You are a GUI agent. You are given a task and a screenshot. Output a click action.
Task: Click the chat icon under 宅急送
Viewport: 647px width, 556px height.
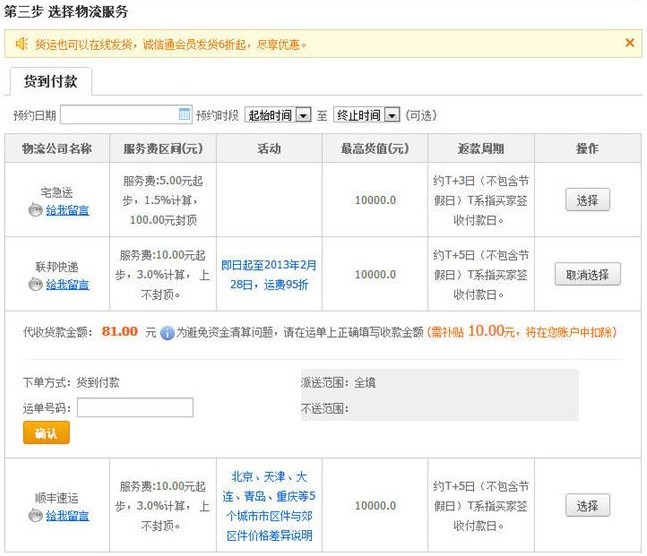pos(36,210)
